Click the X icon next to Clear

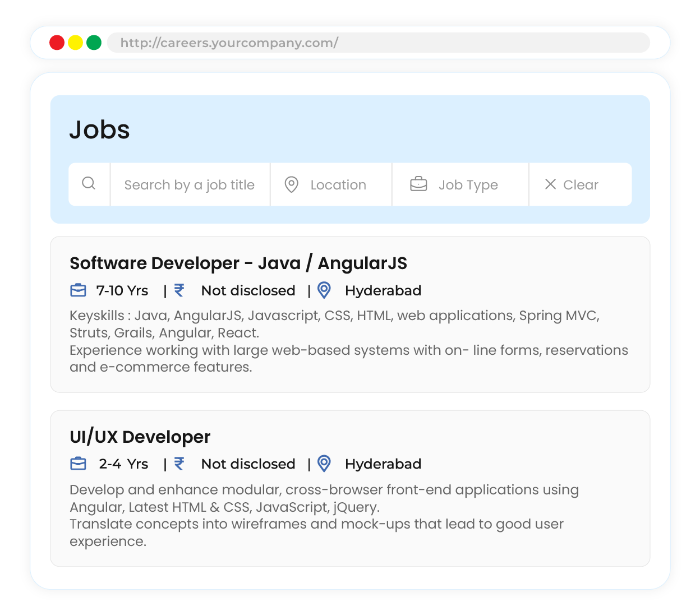(551, 184)
